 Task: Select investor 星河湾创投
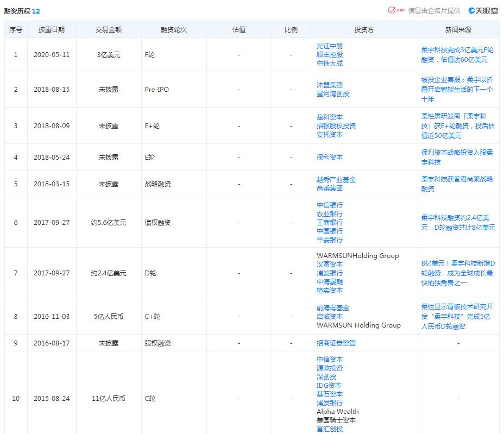coord(333,93)
